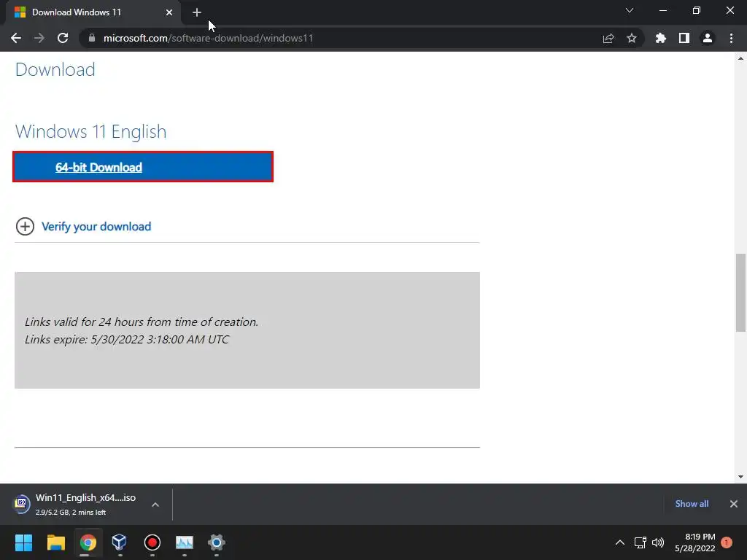
Task: Open the clock and date 5/28/2022
Action: click(695, 542)
